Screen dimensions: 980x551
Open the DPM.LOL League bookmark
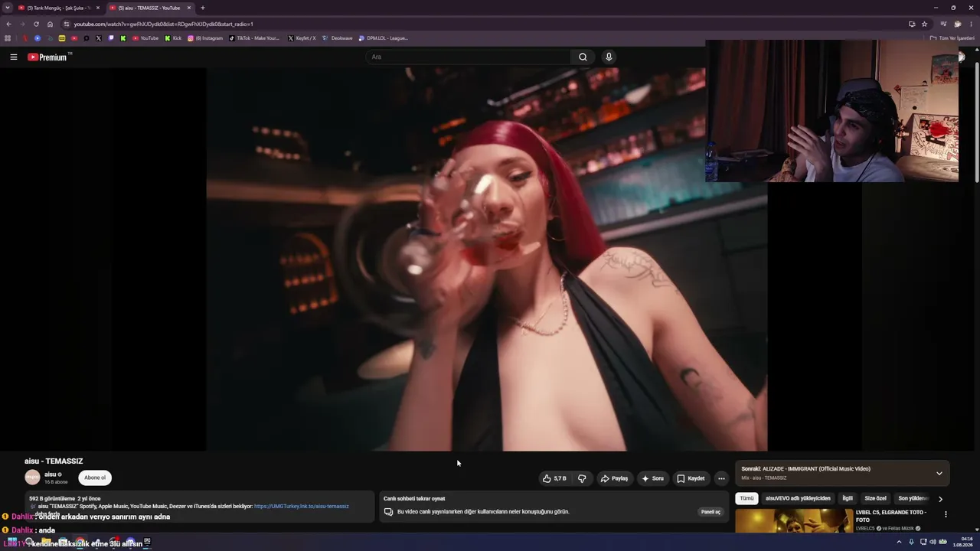point(384,37)
